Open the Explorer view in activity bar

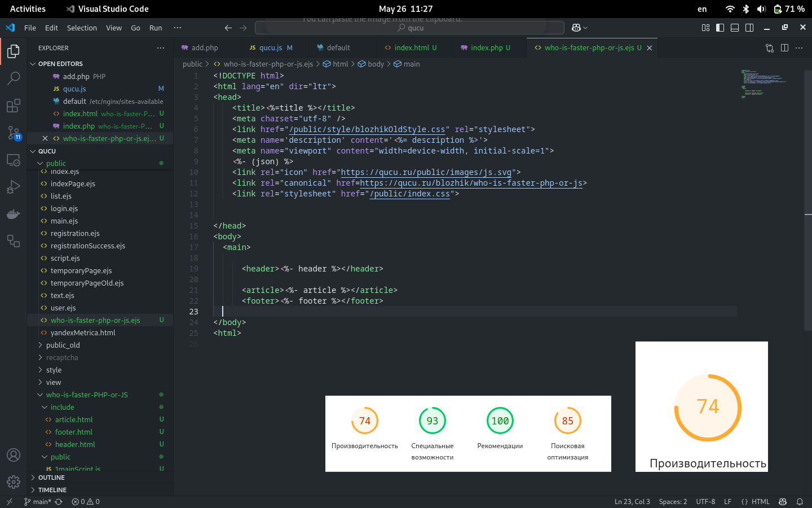point(14,51)
